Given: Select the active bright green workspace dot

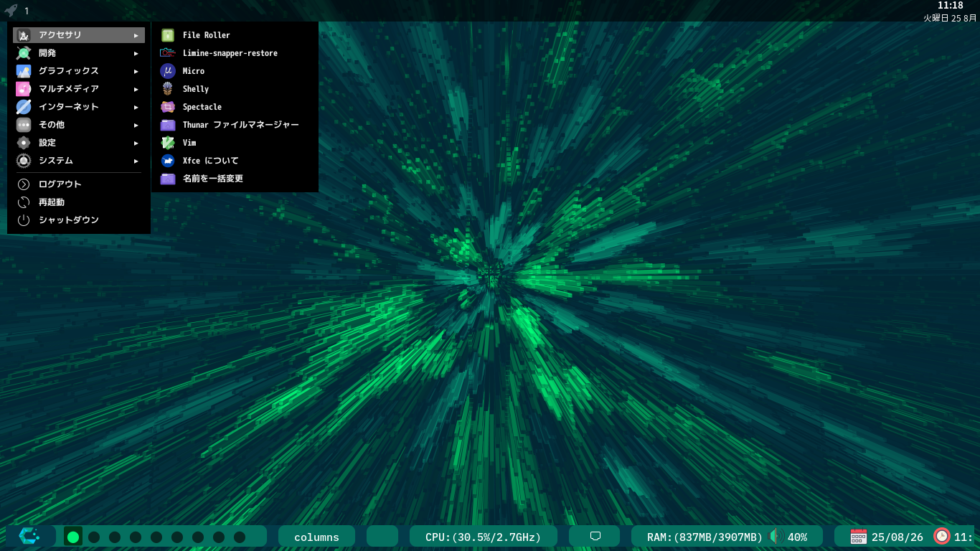Looking at the screenshot, I should click(73, 537).
